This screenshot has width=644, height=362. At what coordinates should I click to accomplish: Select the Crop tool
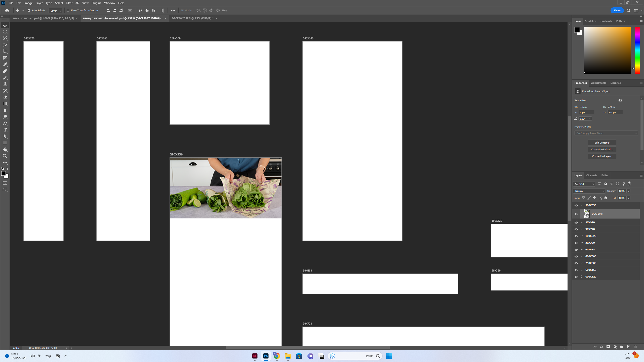pyautogui.click(x=5, y=51)
